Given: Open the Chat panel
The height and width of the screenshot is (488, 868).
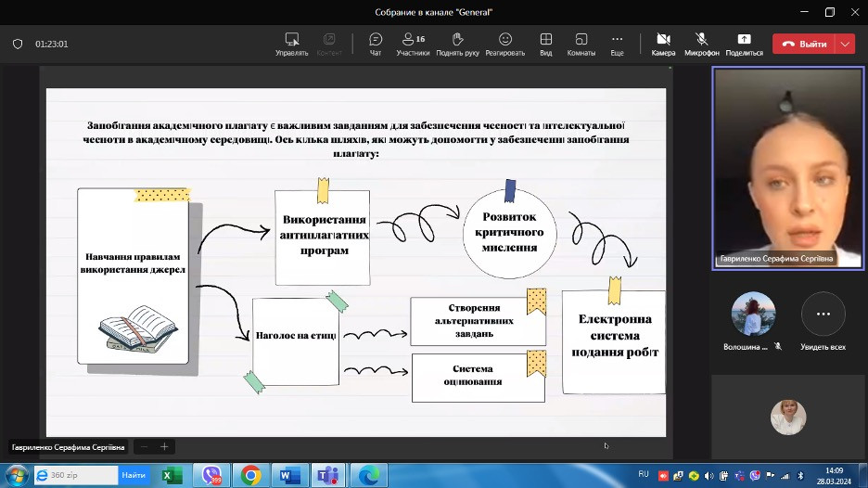Looking at the screenshot, I should 376,43.
